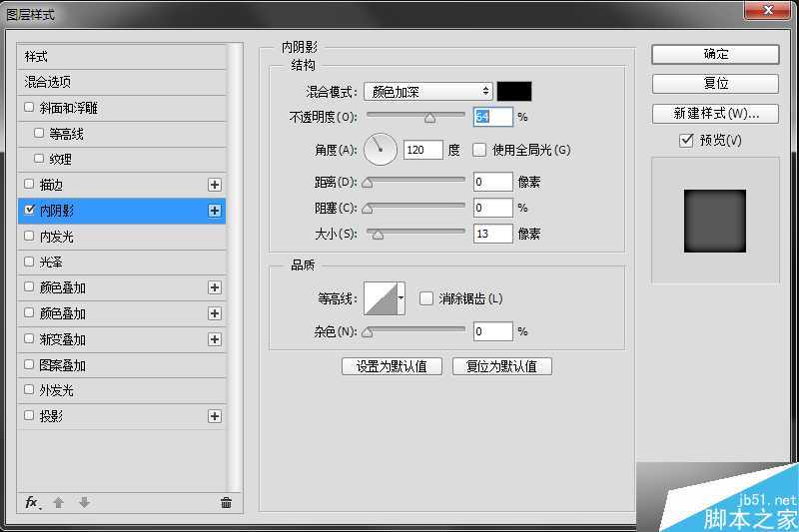This screenshot has width=799, height=532.
Task: Toggle the 消除锯齿 checkbox
Action: click(x=426, y=298)
